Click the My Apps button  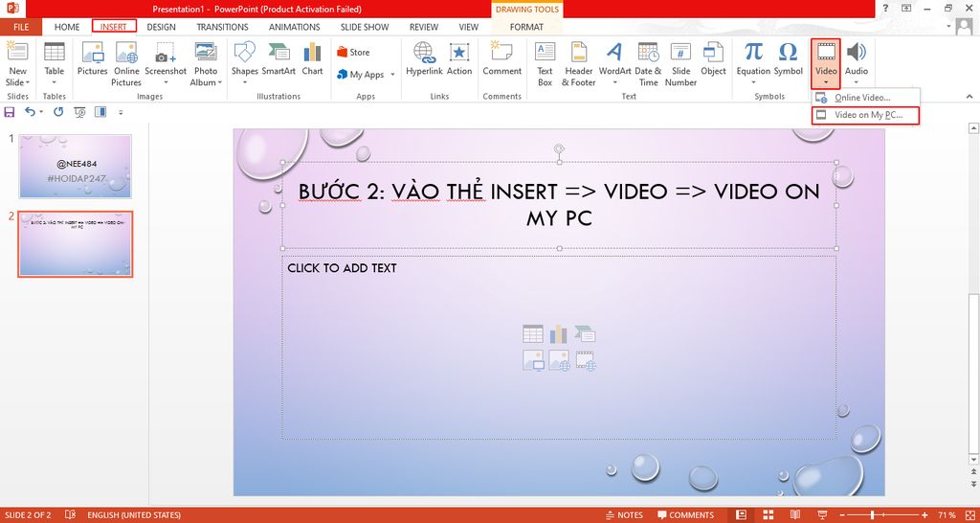click(x=361, y=75)
